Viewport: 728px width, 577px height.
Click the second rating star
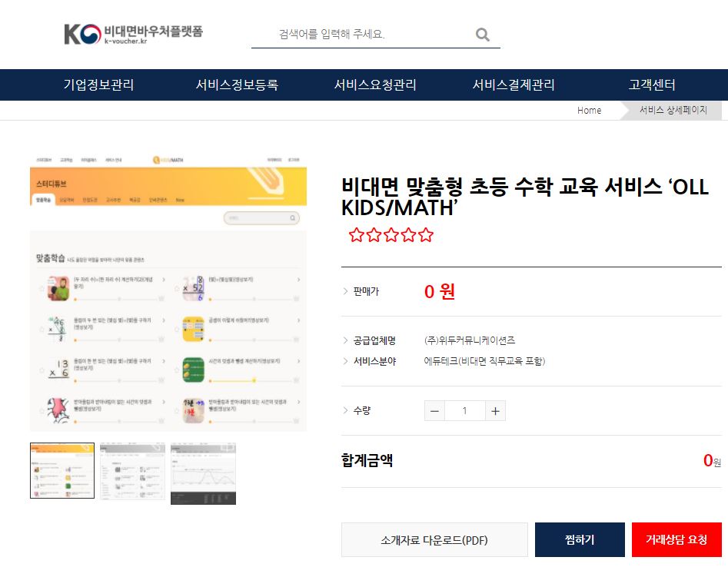pos(374,235)
